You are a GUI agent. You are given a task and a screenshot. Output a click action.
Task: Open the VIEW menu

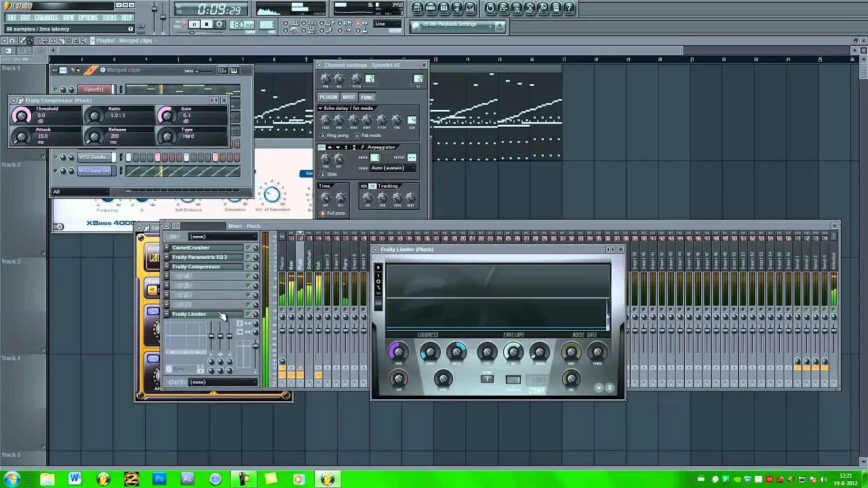point(68,18)
